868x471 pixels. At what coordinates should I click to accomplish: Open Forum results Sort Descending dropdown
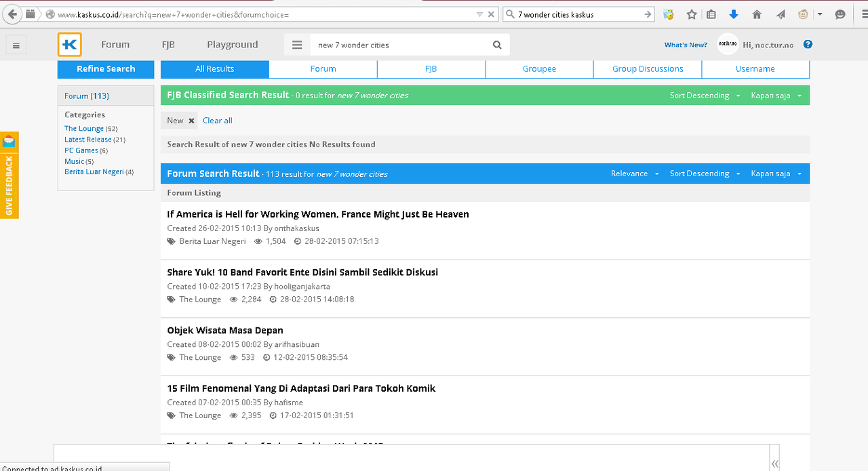705,173
